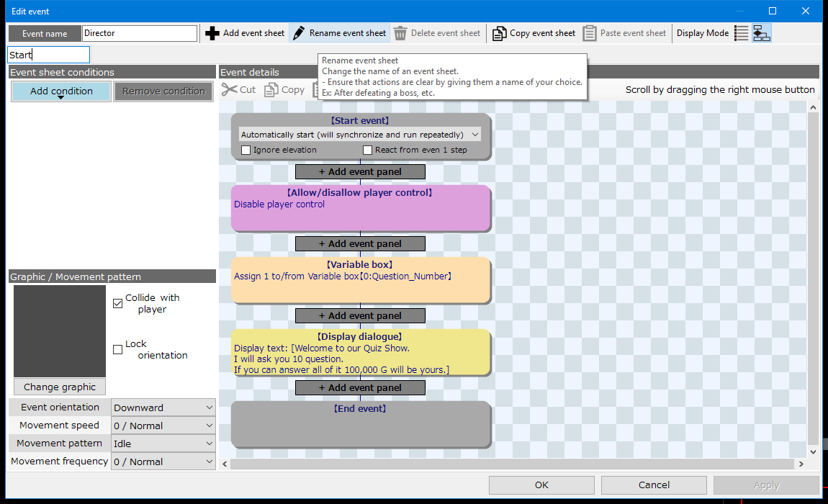Click the Copy event sheet icon
Screen dimensions: 828x504
click(x=499, y=33)
